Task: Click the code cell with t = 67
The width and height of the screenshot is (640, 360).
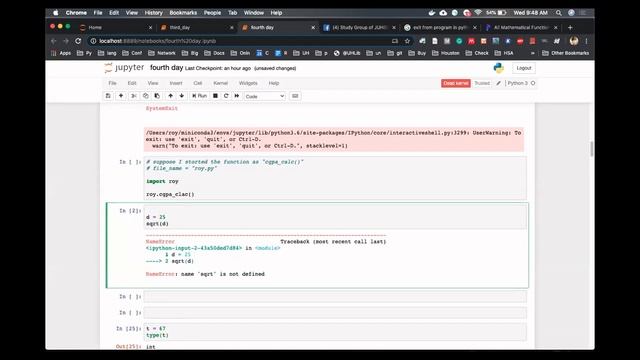Action: pos(335,332)
